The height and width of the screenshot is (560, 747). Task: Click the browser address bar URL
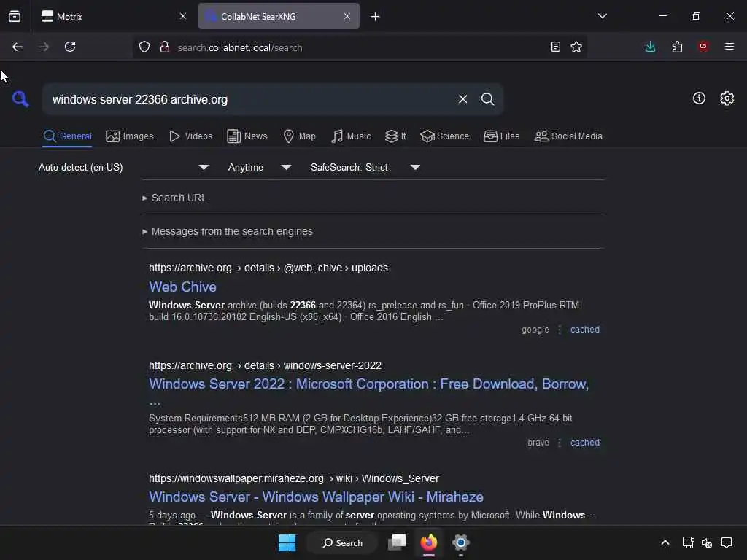coord(239,47)
